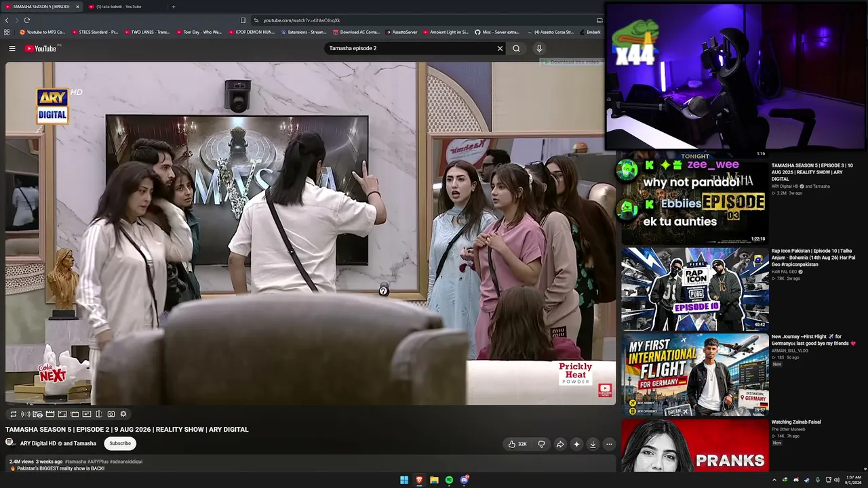Show hidden system tray icons
The height and width of the screenshot is (488, 868).
click(774, 480)
